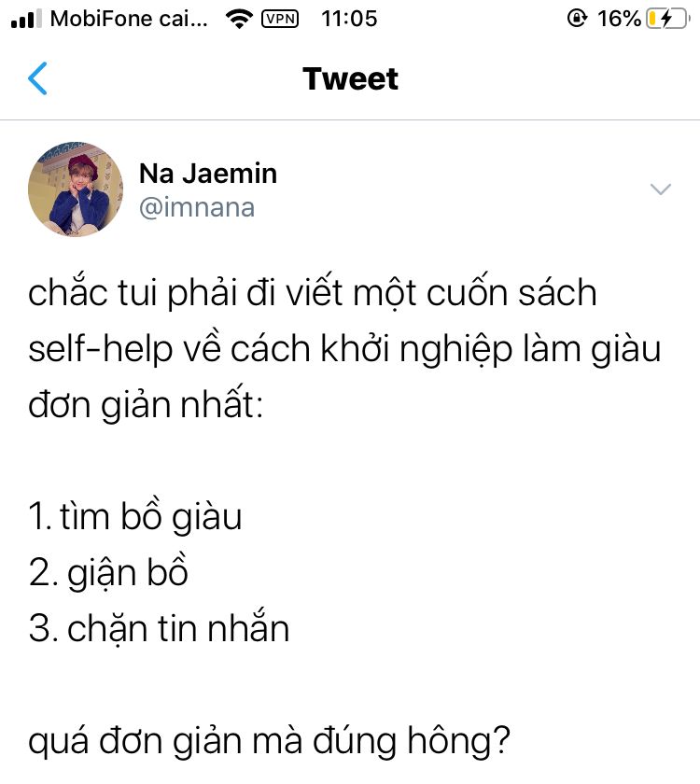The height and width of the screenshot is (784, 700).
Task: Select the tweet's opening paragraph about self-help
Action: click(344, 348)
